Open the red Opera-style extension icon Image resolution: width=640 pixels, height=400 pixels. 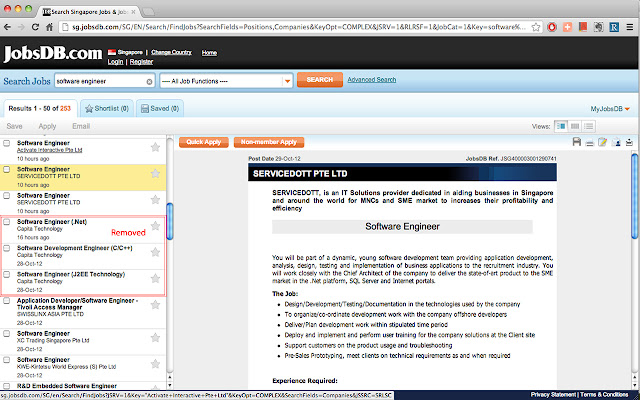tap(552, 27)
